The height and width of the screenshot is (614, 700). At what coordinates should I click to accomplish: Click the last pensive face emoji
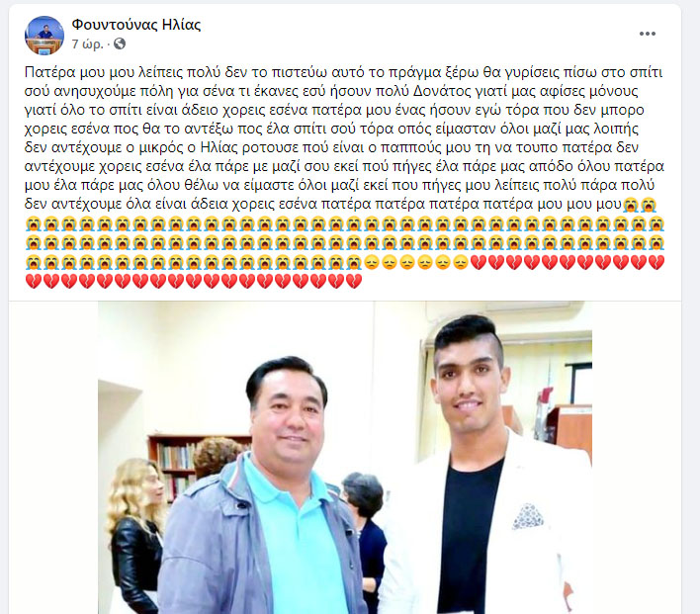pyautogui.click(x=461, y=262)
